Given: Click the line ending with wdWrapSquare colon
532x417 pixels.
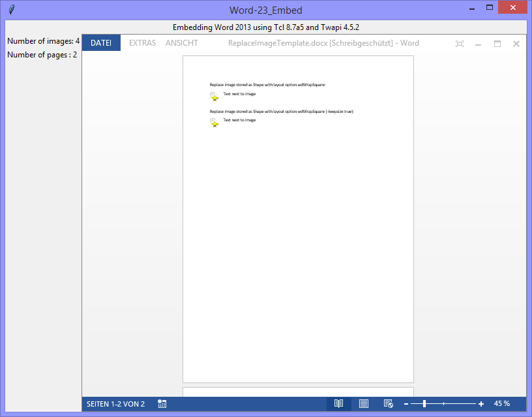Looking at the screenshot, I should (268, 85).
